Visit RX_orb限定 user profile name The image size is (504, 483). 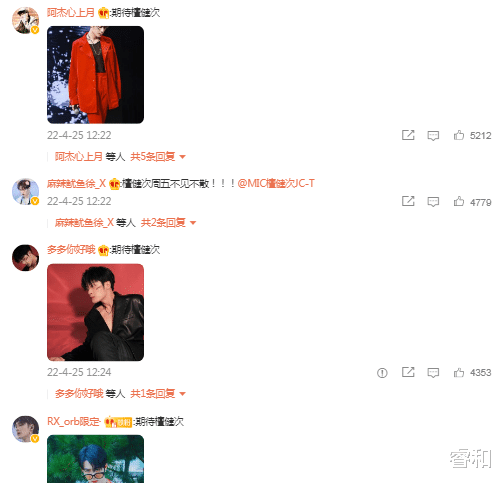(x=74, y=421)
